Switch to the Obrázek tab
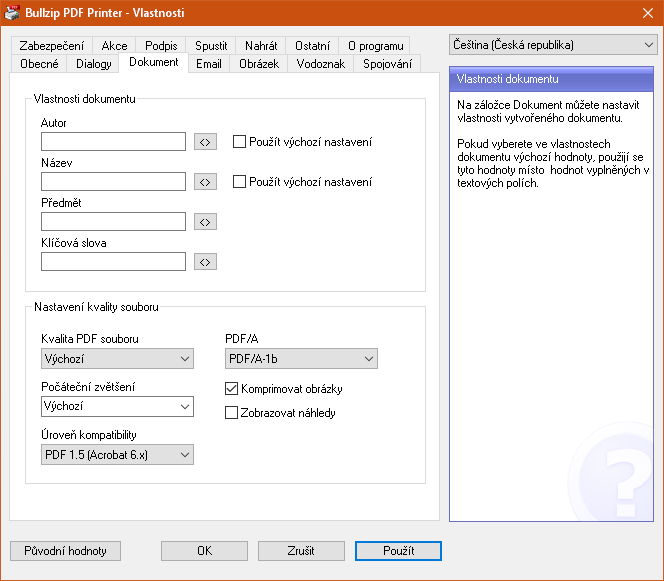This screenshot has height=581, width=664. coord(259,64)
